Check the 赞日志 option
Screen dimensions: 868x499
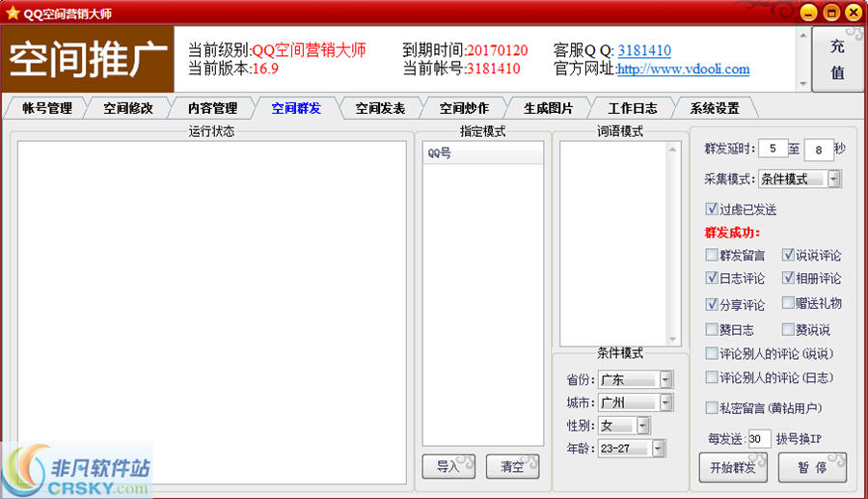[712, 329]
